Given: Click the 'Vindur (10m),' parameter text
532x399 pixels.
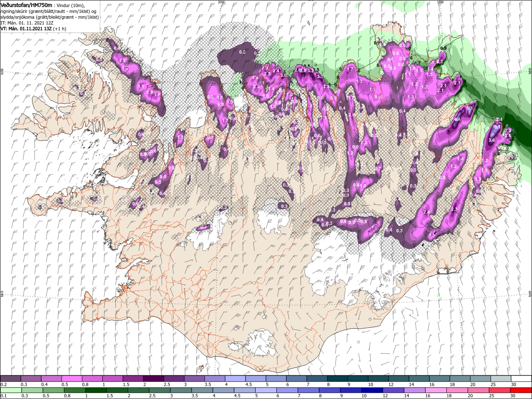Looking at the screenshot, I should pyautogui.click(x=70, y=5).
